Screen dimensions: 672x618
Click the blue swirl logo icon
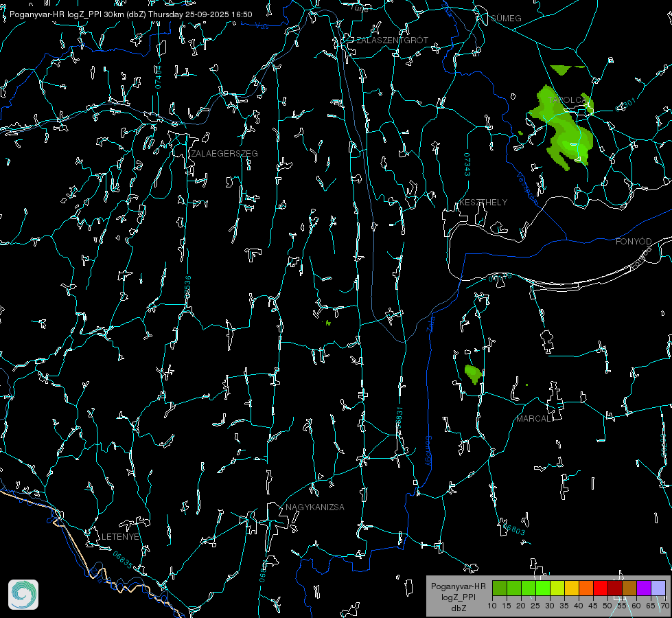tap(23, 595)
